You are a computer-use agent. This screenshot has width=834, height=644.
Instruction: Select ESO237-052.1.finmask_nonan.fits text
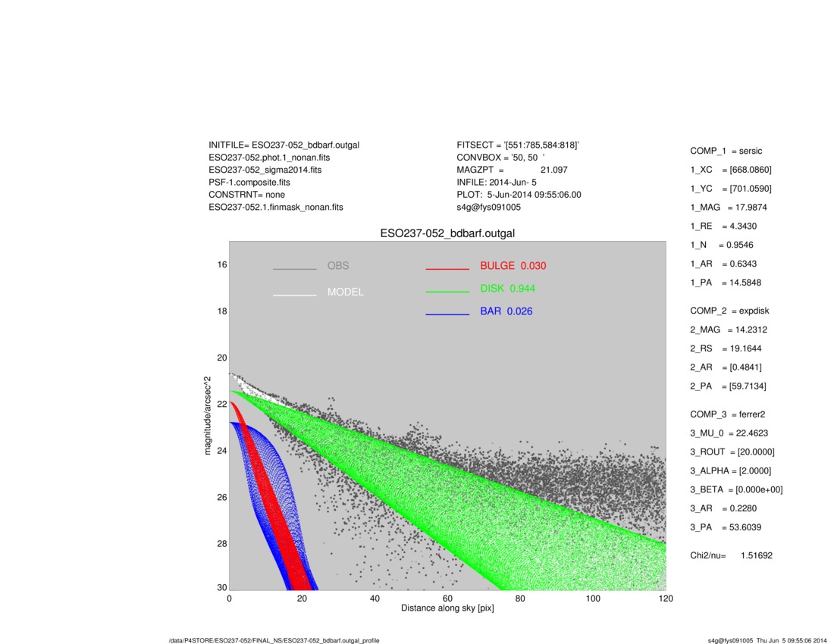coord(275,208)
